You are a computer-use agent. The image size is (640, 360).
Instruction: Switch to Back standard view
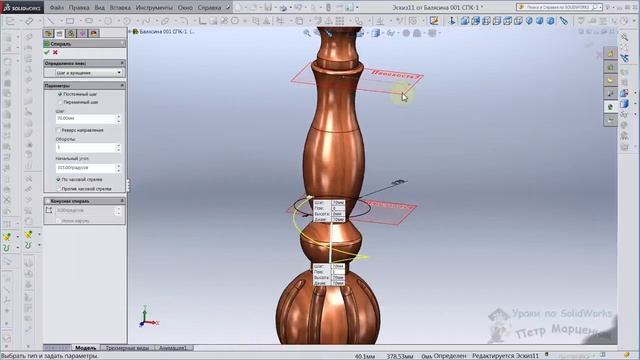click(x=476, y=21)
